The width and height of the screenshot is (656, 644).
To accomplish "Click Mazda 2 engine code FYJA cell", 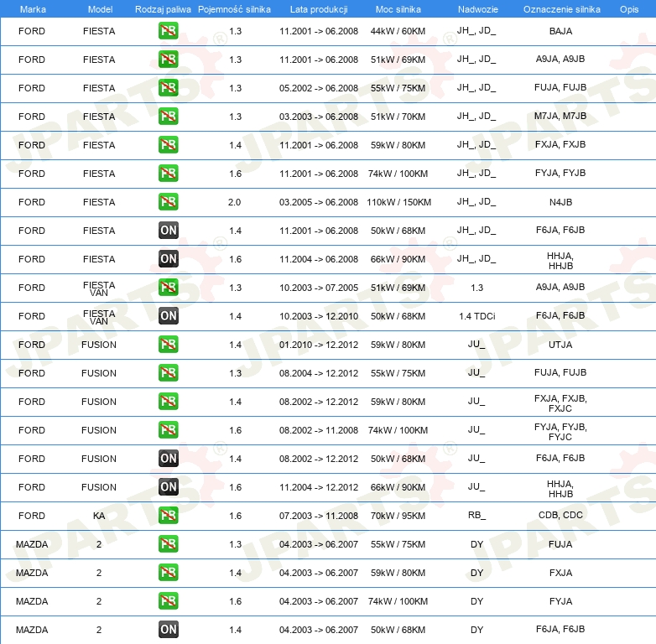I will tap(560, 601).
